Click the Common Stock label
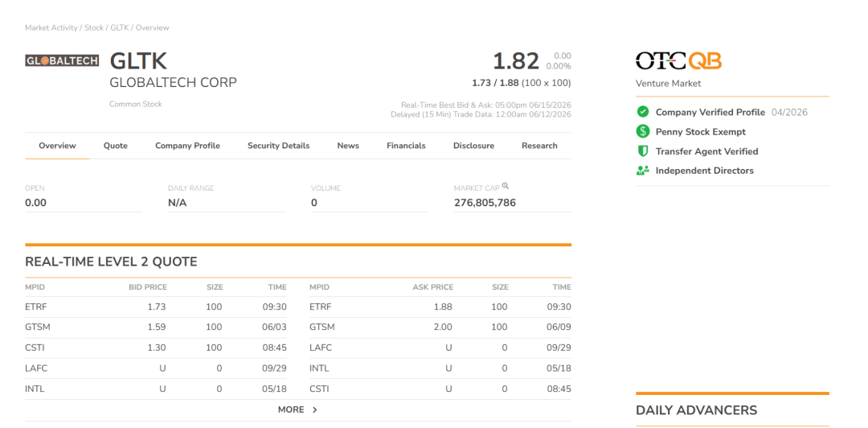The width and height of the screenshot is (868, 428). coord(136,105)
